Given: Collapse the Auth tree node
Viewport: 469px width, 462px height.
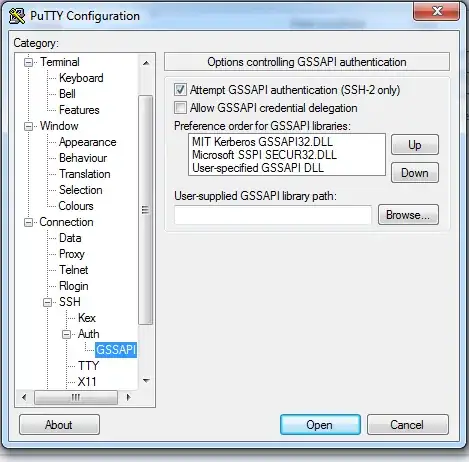Looking at the screenshot, I should (x=67, y=334).
